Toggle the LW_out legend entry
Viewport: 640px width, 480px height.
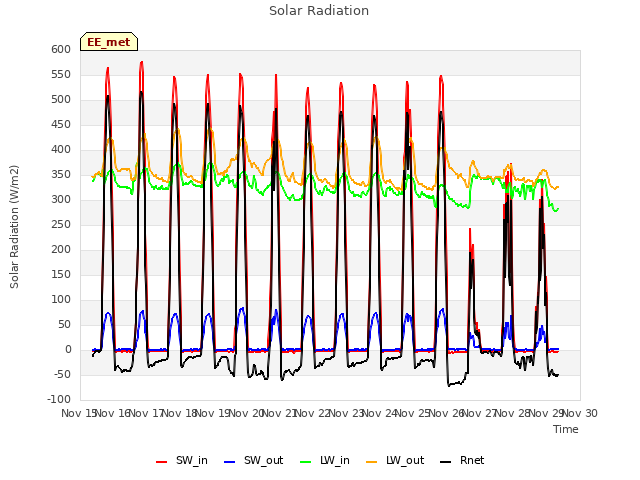tap(395, 460)
